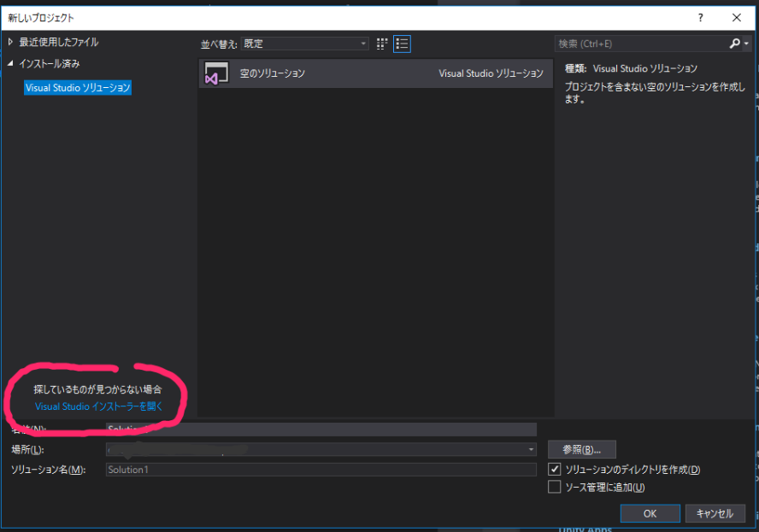Click the 探しているものが見つからない場合 text

pyautogui.click(x=97, y=389)
